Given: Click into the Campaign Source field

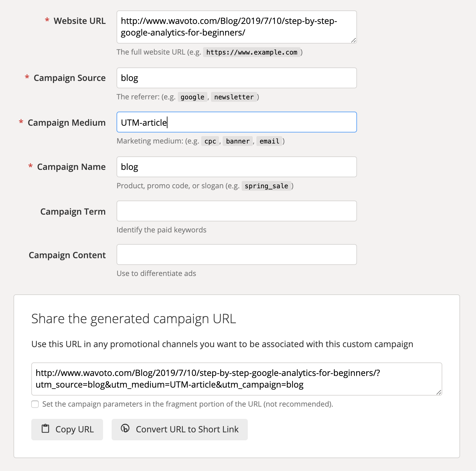Looking at the screenshot, I should pos(236,78).
